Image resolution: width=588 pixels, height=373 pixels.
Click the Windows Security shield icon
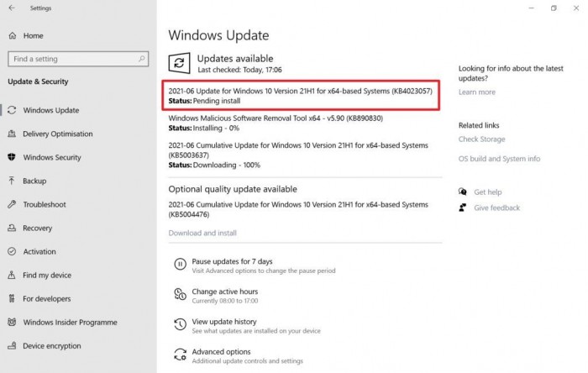[12, 157]
